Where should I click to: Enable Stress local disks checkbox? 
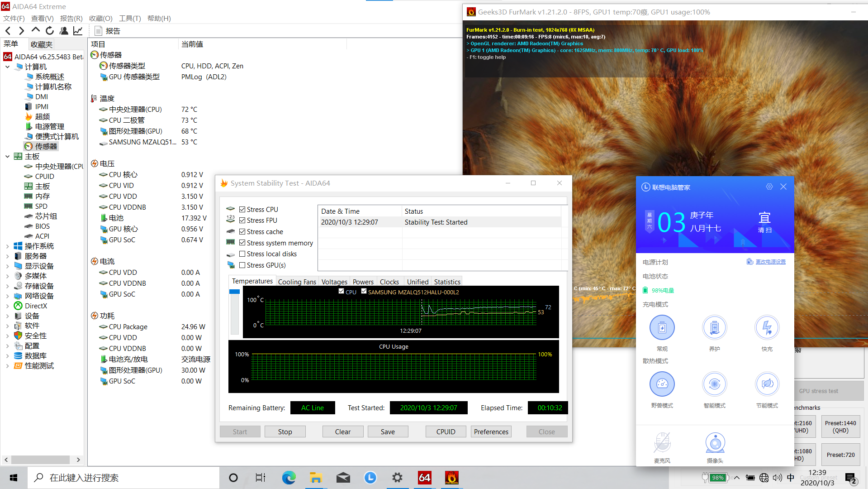[x=242, y=254]
